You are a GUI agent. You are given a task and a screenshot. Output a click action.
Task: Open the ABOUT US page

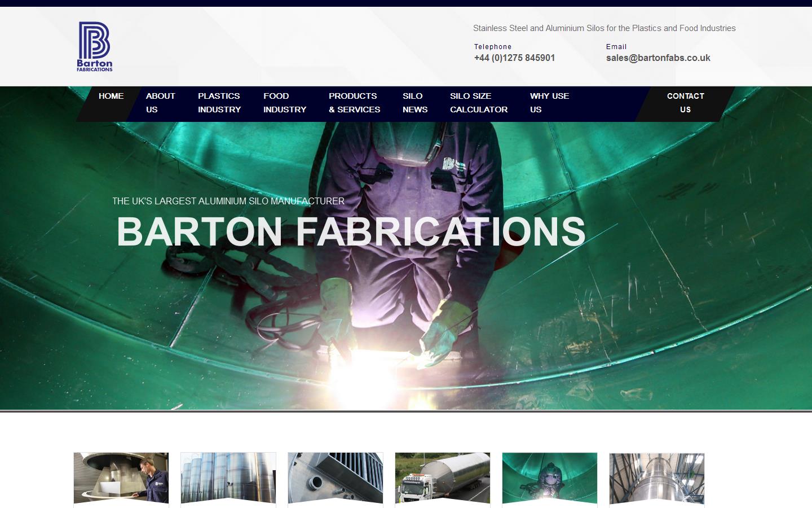click(161, 103)
